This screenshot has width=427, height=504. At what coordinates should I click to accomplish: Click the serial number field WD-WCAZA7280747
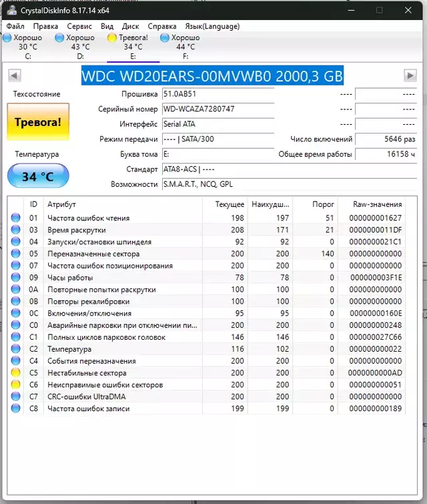(218, 109)
